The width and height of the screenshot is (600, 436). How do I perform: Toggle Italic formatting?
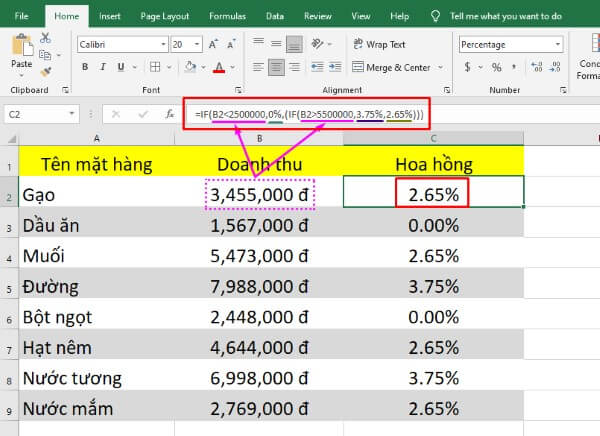pyautogui.click(x=103, y=67)
